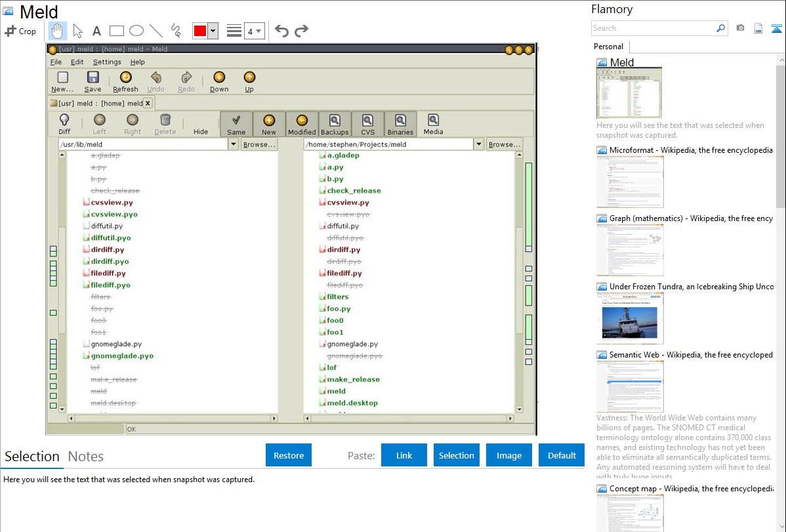Viewport: 786px width, 532px height.
Task: Toggle the Media filter button
Action: (433, 124)
